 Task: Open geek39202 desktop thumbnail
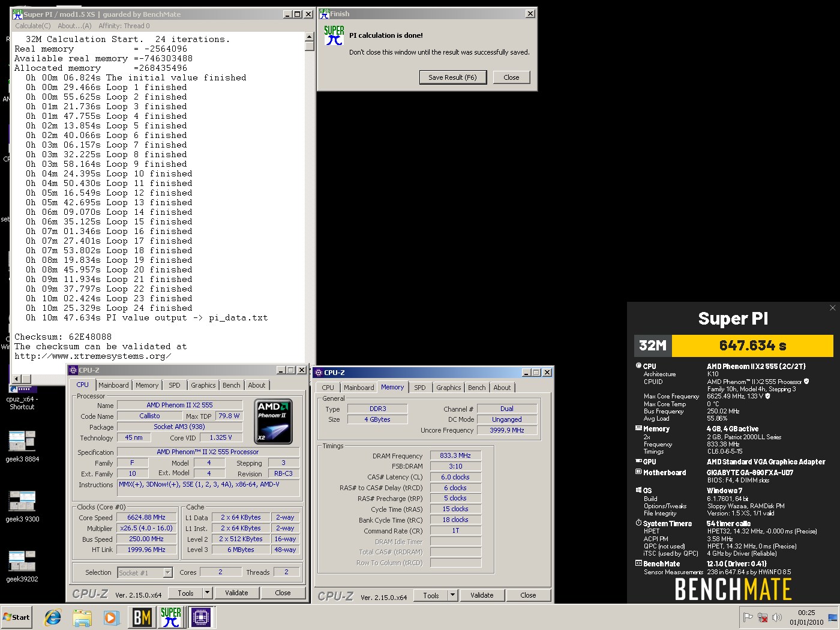tap(22, 566)
